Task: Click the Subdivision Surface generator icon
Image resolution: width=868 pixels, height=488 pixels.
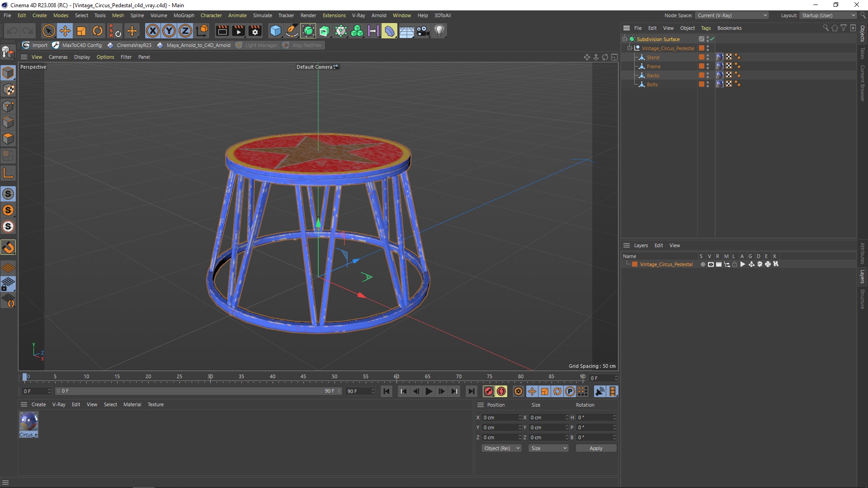Action: pos(308,31)
